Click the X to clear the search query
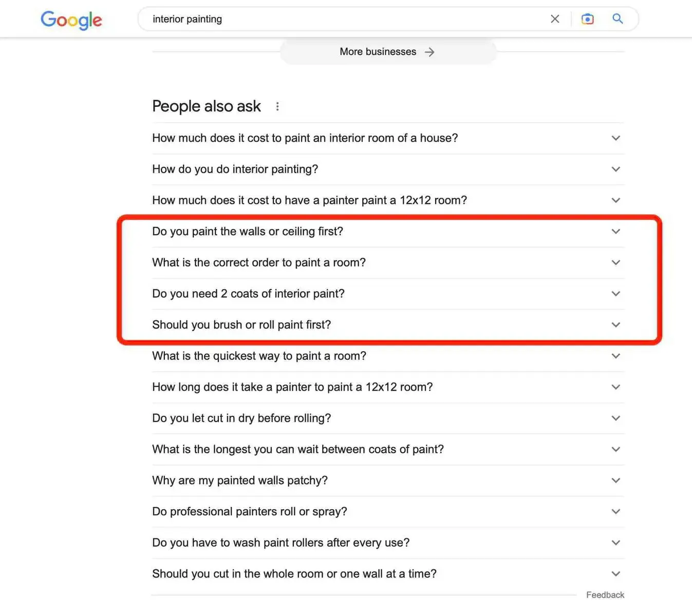This screenshot has height=616, width=692. click(x=555, y=18)
